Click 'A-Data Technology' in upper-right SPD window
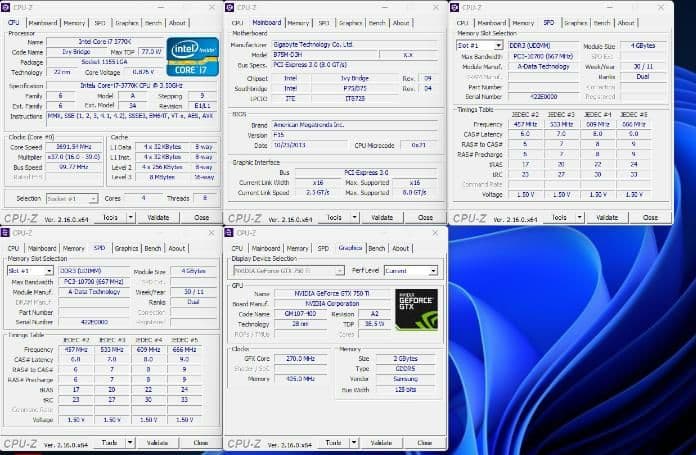 tap(543, 66)
